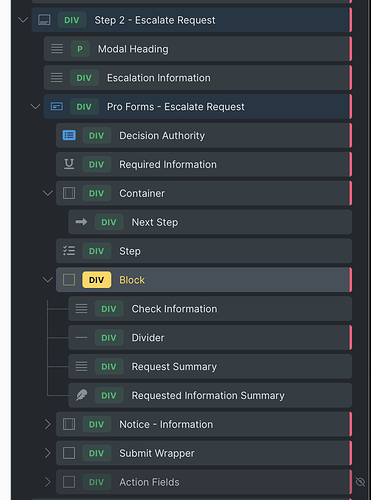Select the Check Information row
371x500 pixels.
pyautogui.click(x=210, y=309)
